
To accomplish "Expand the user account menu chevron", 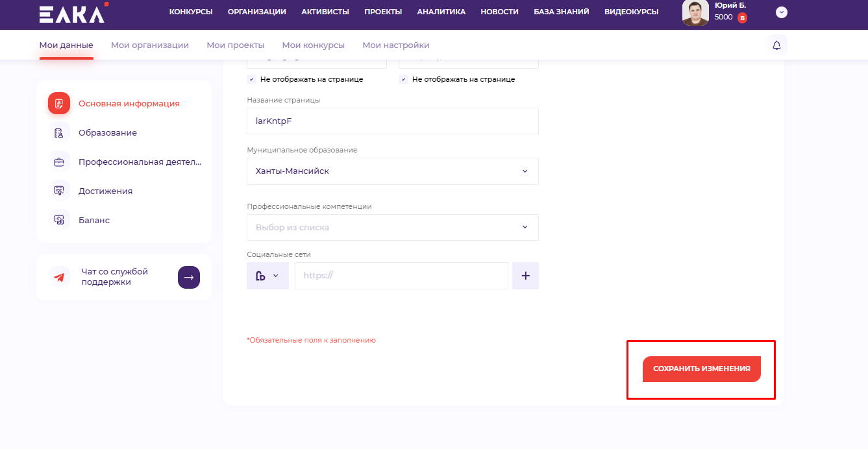I will coord(782,12).
